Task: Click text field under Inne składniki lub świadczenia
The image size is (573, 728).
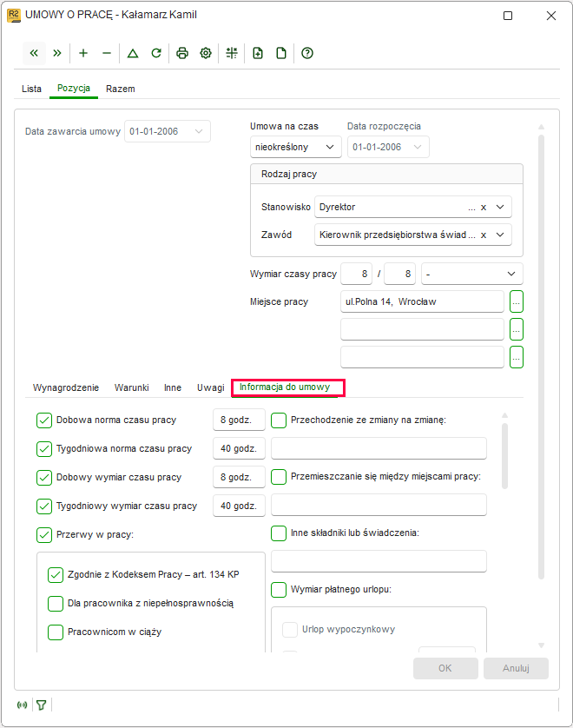Action: click(x=379, y=561)
